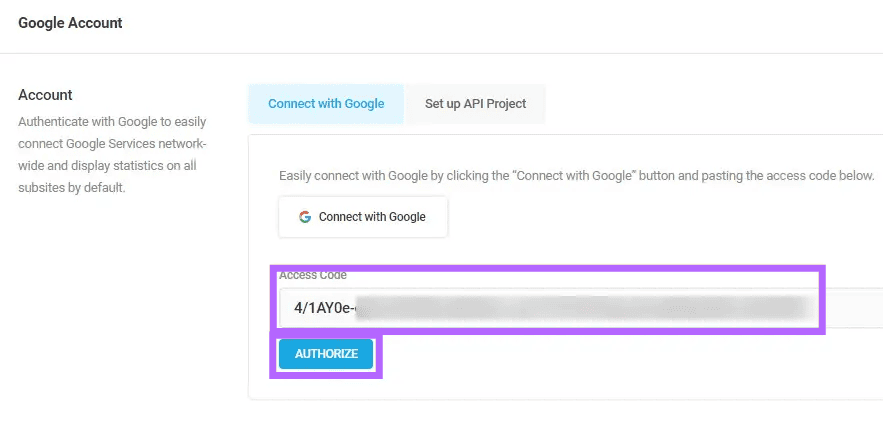884x422 pixels.
Task: Select the Connect with Google tab
Action: [x=326, y=104]
